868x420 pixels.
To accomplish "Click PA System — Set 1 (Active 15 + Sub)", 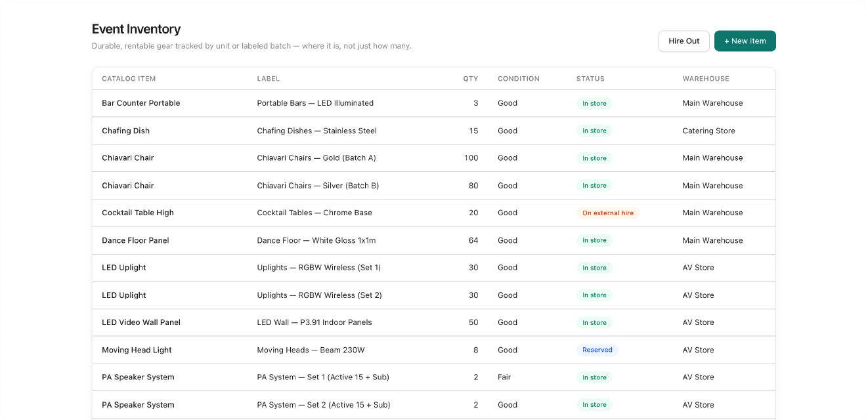I will point(323,377).
